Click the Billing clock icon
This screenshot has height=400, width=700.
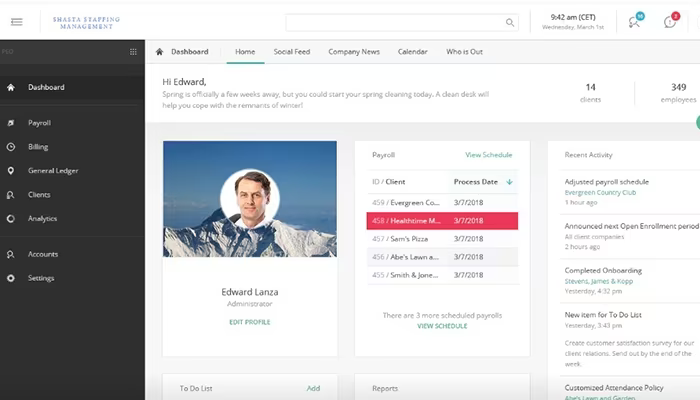coord(11,147)
